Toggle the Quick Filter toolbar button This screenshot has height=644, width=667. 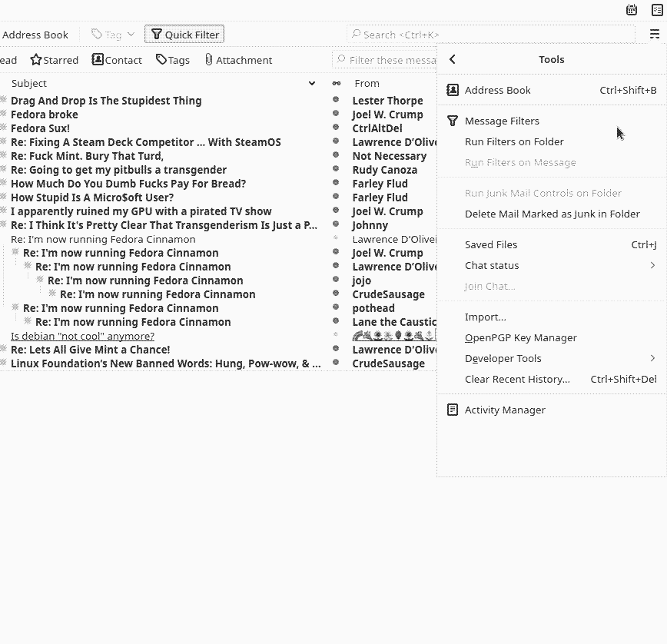(x=184, y=35)
